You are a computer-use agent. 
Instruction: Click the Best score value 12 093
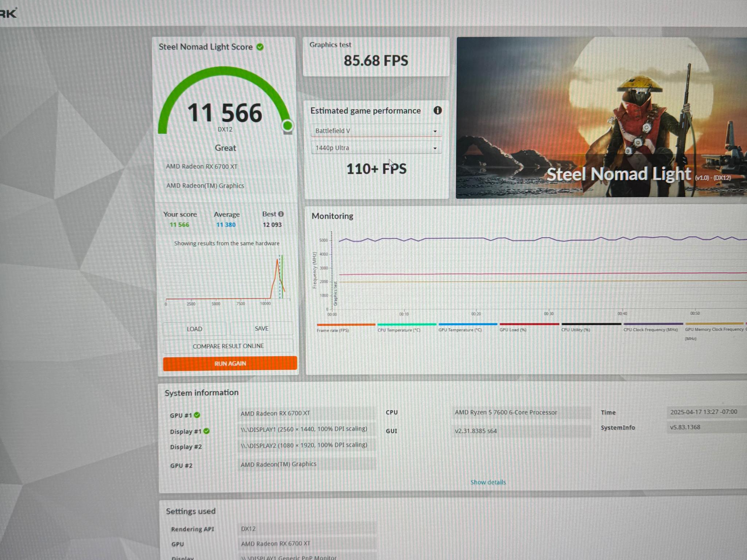coord(272,225)
